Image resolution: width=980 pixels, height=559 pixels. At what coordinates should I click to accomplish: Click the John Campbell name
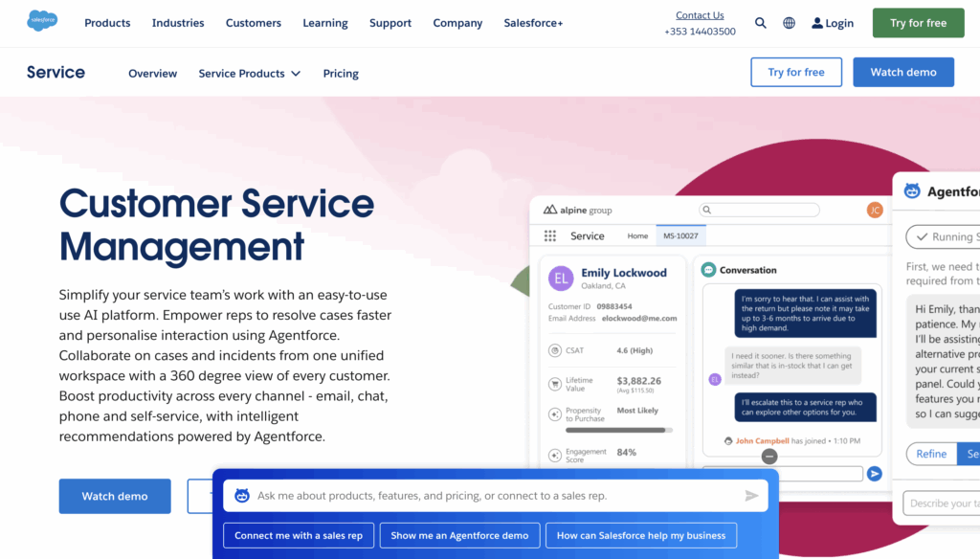tap(762, 441)
